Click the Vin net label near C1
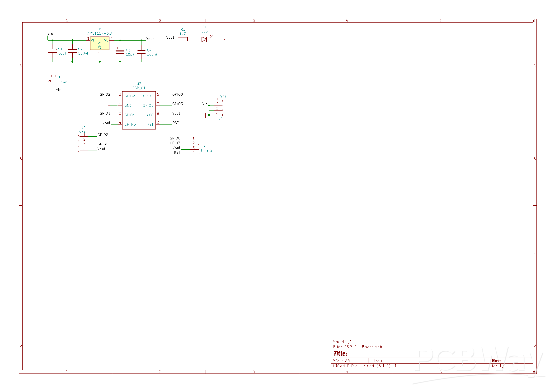 point(50,34)
